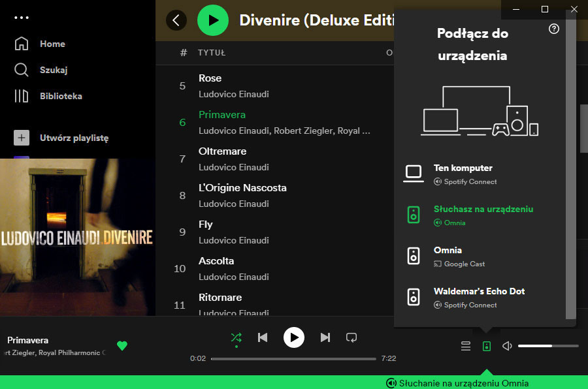Click the plus icon to create playlist
This screenshot has width=588, height=389.
22,138
